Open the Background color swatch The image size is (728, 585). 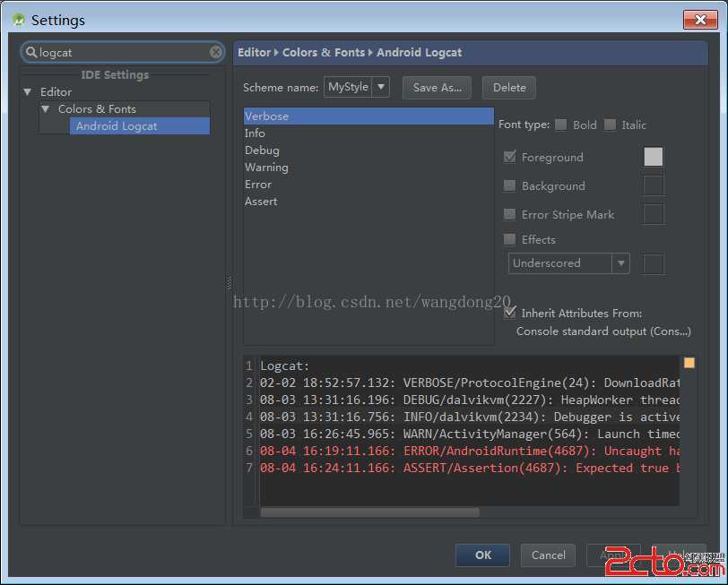click(x=654, y=185)
